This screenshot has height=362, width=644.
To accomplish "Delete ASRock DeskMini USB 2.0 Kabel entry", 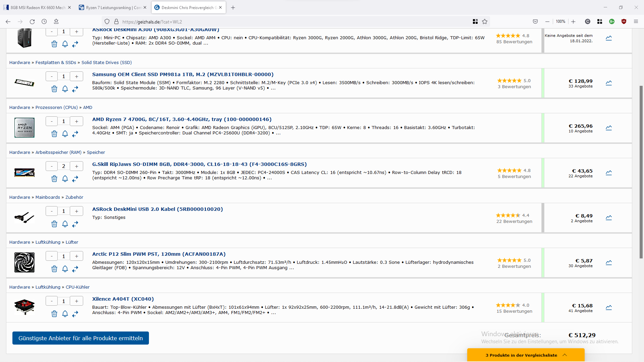I will tap(54, 224).
